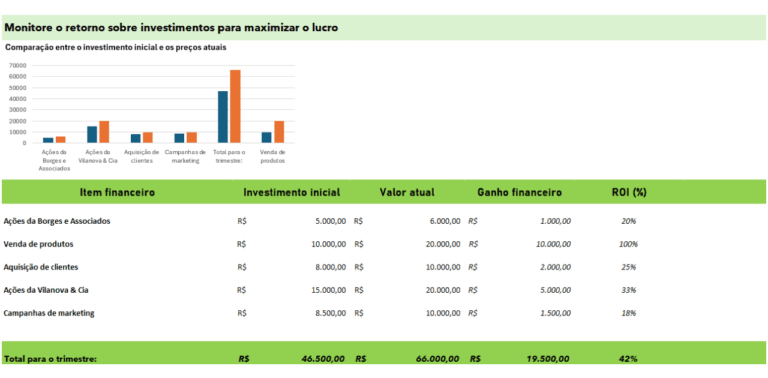Click the orange 'Total para o trimestre' chart bar

tap(236, 106)
